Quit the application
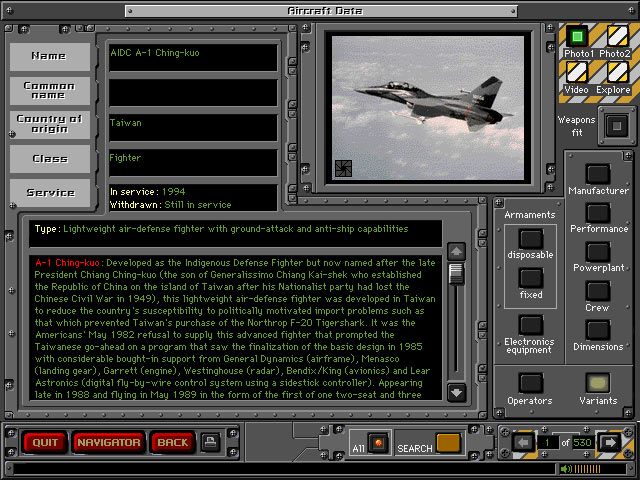640x480 pixels. (x=45, y=442)
